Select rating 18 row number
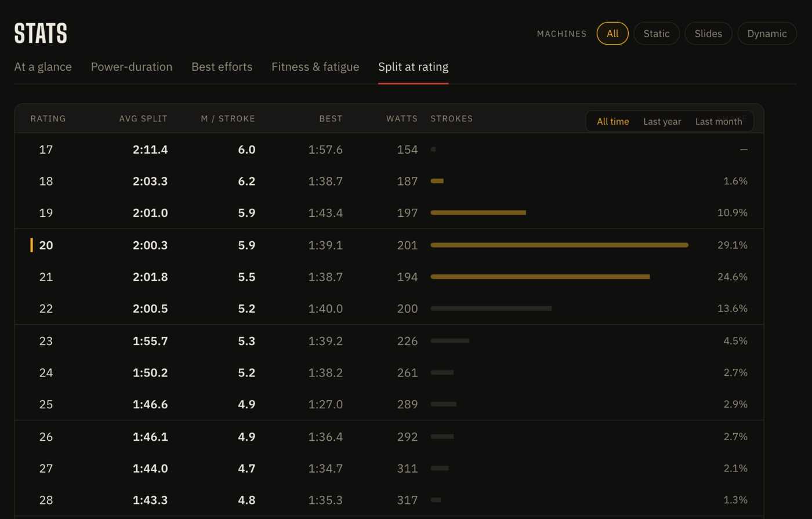The image size is (812, 519). pyautogui.click(x=46, y=181)
